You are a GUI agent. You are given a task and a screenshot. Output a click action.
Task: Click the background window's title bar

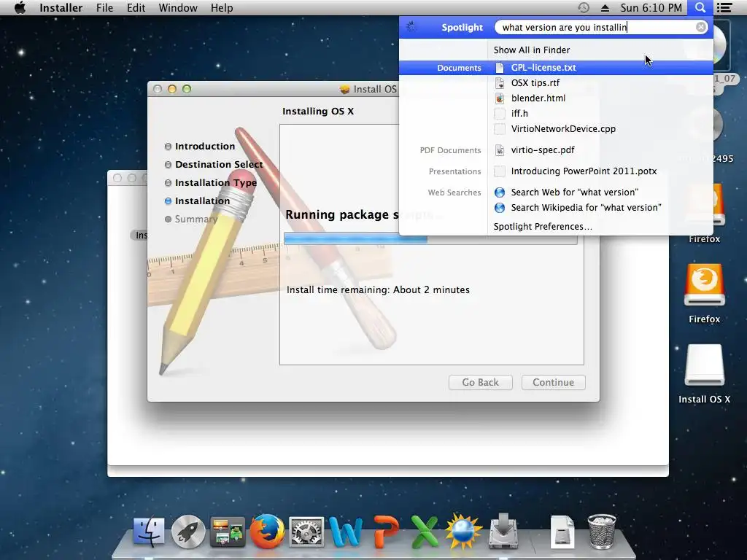coord(127,178)
